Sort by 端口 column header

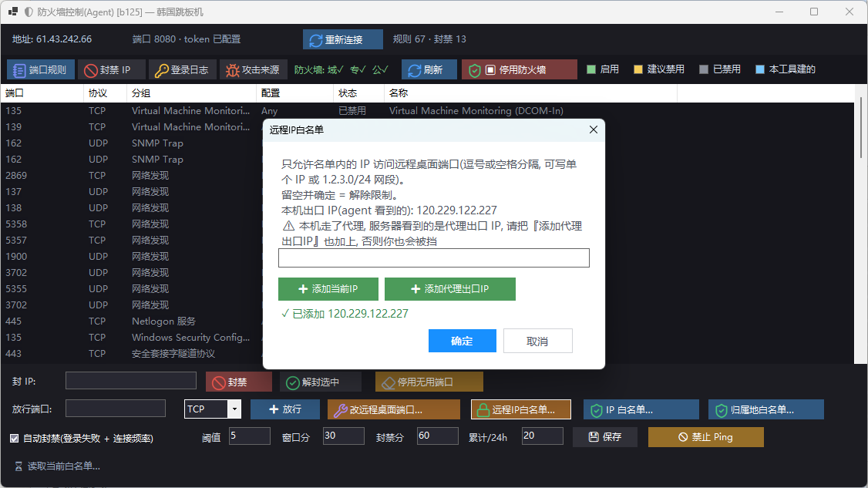coord(42,93)
